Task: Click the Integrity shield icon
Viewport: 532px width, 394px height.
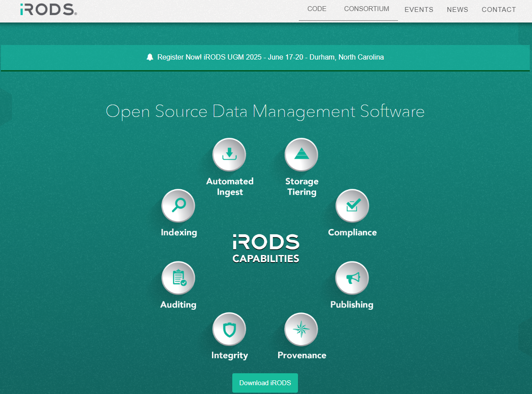Action: pyautogui.click(x=229, y=330)
